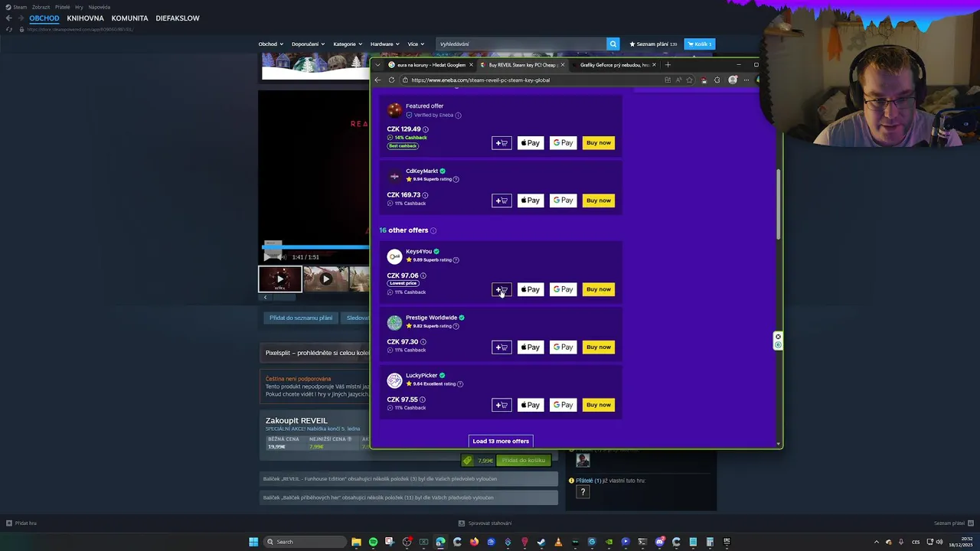The width and height of the screenshot is (980, 551).
Task: Open Steam KNIHOVNA tab
Action: [x=85, y=18]
